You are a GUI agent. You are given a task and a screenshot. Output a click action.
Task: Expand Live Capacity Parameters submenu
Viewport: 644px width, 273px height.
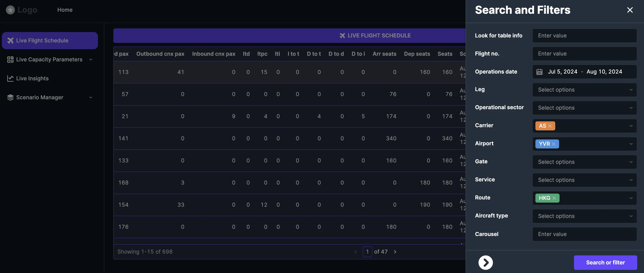91,59
